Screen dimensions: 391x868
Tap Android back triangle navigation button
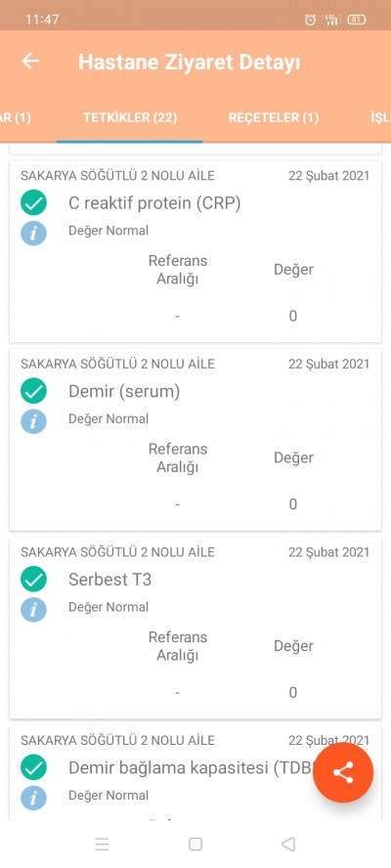click(288, 845)
